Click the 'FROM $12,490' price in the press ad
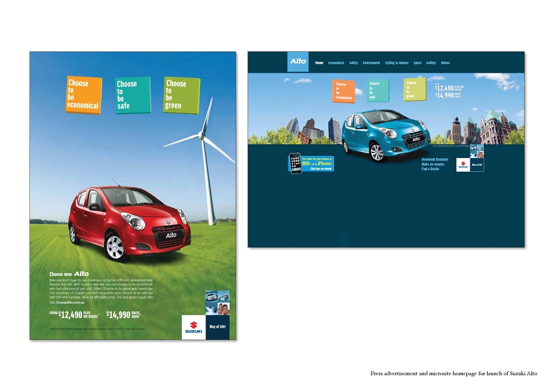 (74, 315)
